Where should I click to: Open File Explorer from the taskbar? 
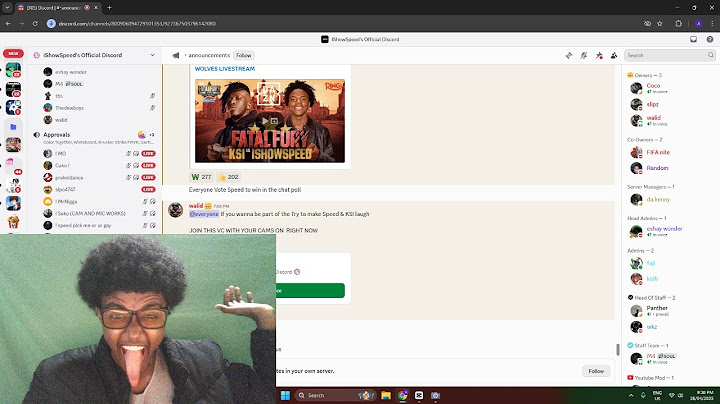[386, 395]
